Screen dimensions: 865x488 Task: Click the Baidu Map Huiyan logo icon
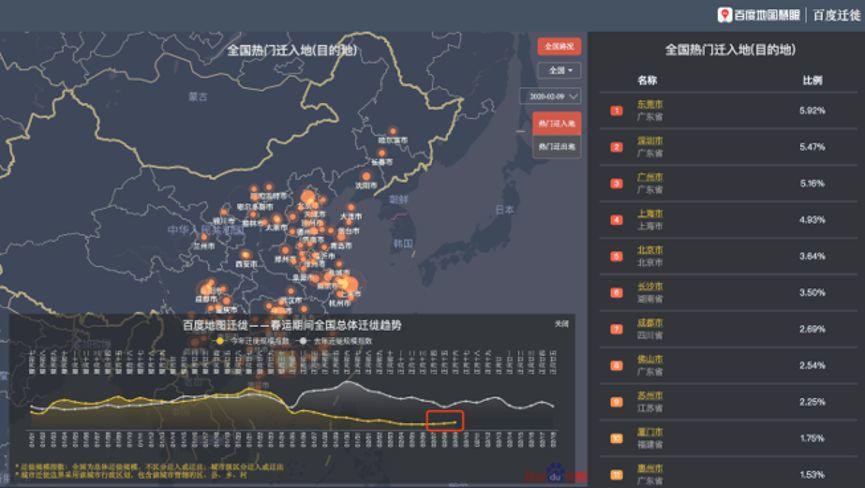point(724,15)
